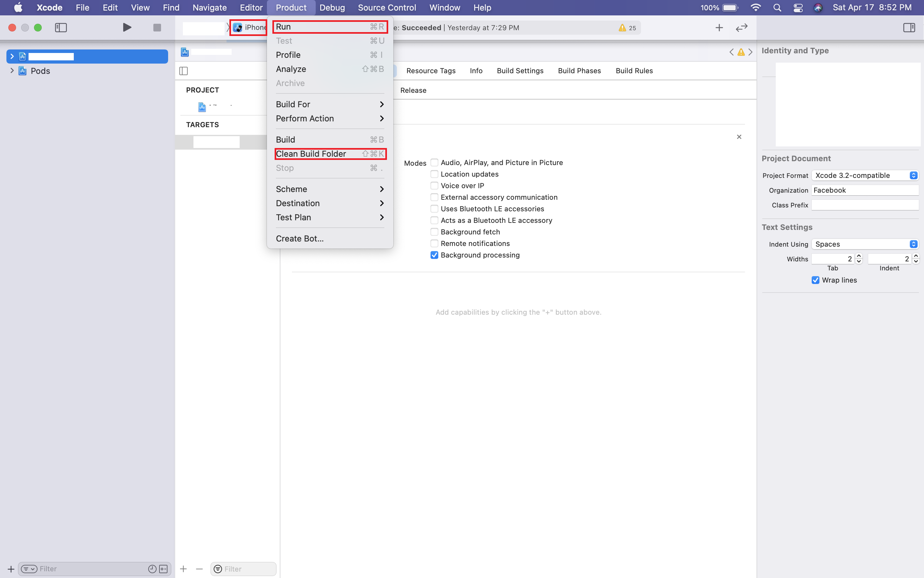Screen dimensions: 924x578
Task: Click the targets filter icon
Action: [218, 569]
